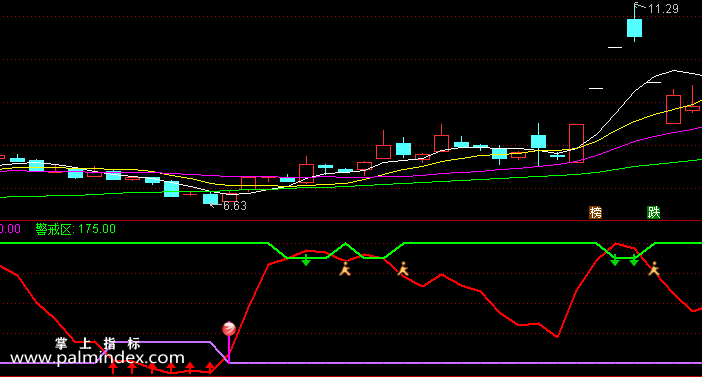Select the middle running-man signal icon
Screen dimensions: 702x377
403,269
